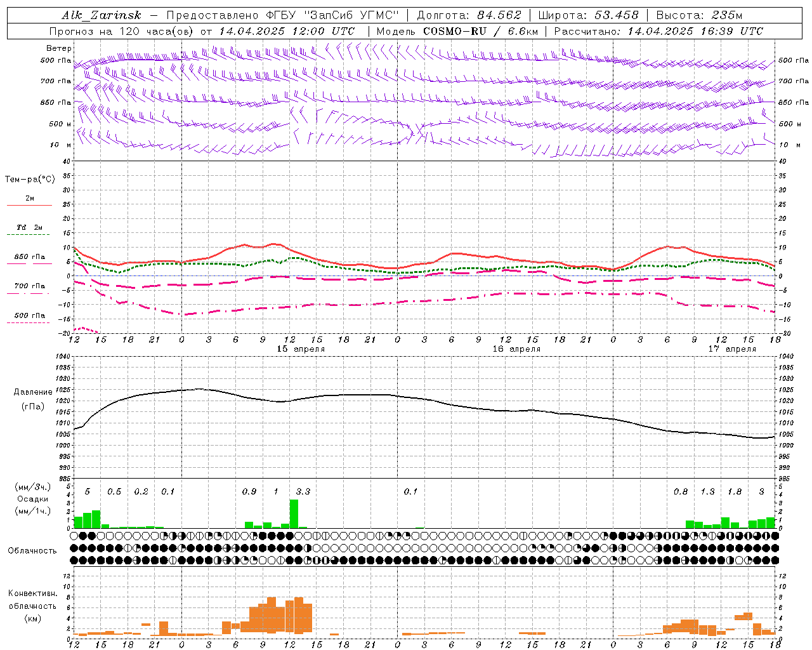Click the 16 апреля date label
Viewport: 812px width, 650px height.
pyautogui.click(x=516, y=349)
